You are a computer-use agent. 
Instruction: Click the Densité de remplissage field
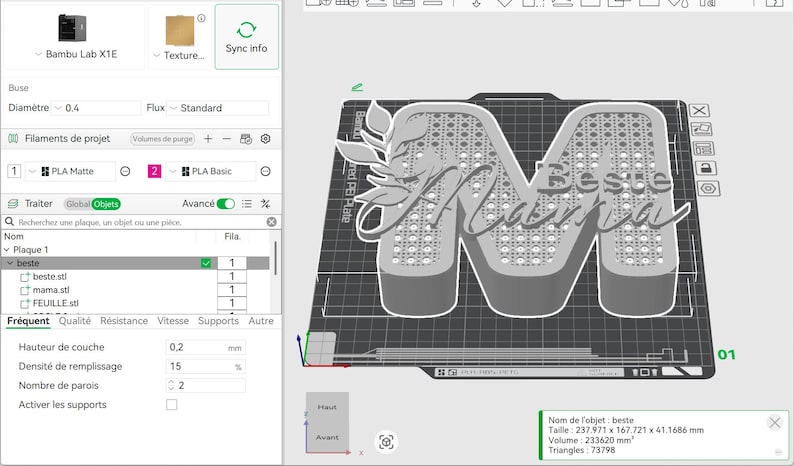pos(206,366)
